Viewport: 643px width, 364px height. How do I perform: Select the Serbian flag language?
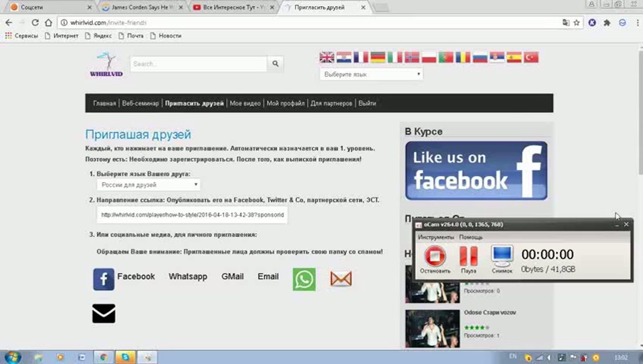point(497,57)
